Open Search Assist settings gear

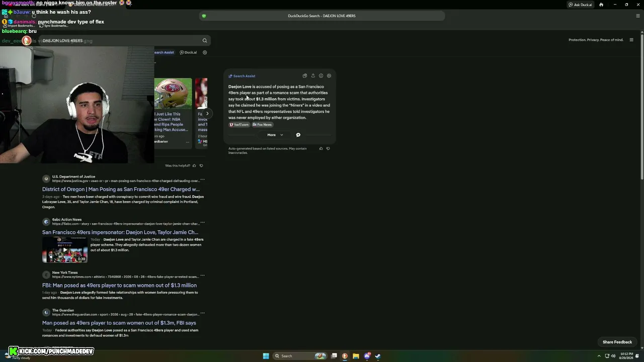pos(329,76)
